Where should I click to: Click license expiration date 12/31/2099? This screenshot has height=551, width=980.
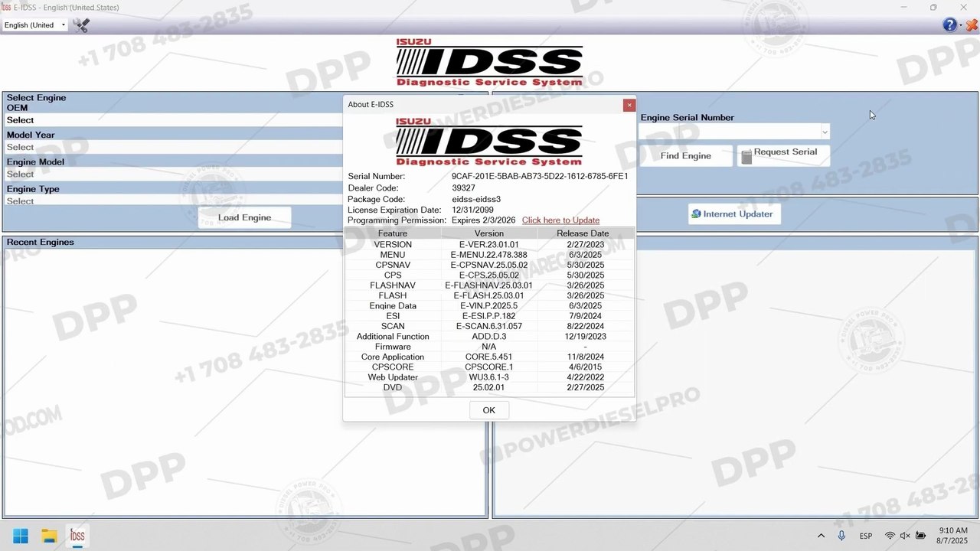[472, 210]
